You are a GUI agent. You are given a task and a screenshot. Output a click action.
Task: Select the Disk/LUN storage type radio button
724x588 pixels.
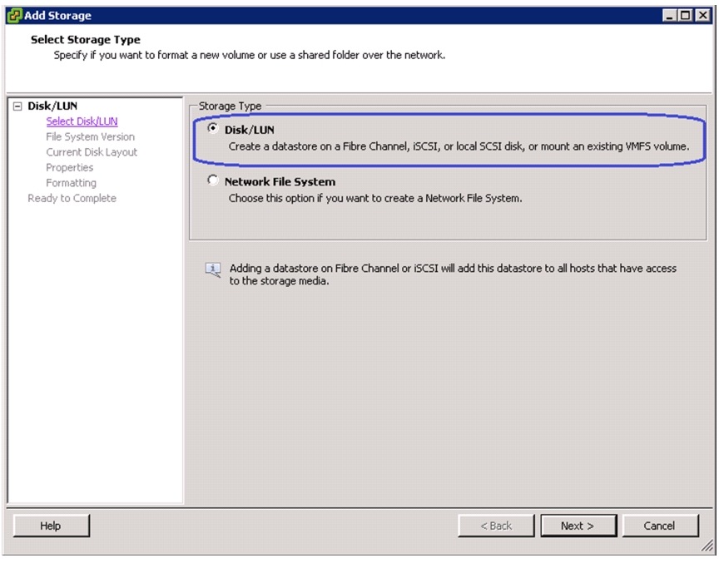(212, 128)
